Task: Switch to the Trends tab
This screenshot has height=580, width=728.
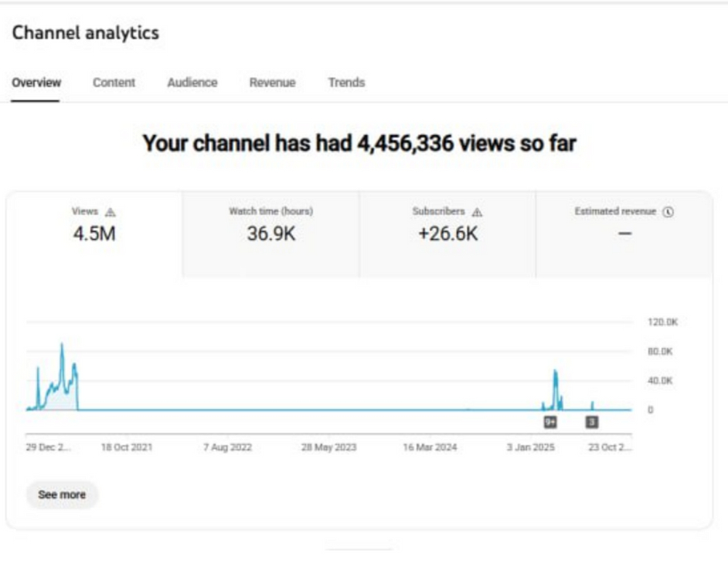Action: tap(346, 83)
